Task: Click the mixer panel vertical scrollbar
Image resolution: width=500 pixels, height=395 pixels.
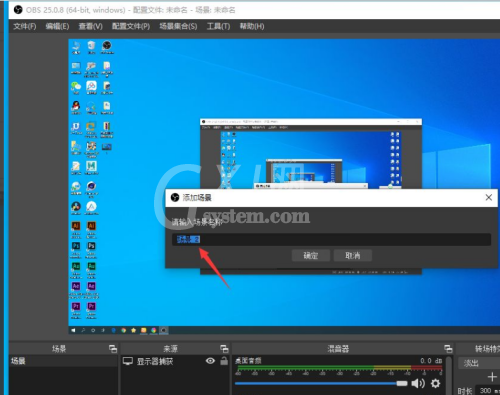Action: pos(449,375)
